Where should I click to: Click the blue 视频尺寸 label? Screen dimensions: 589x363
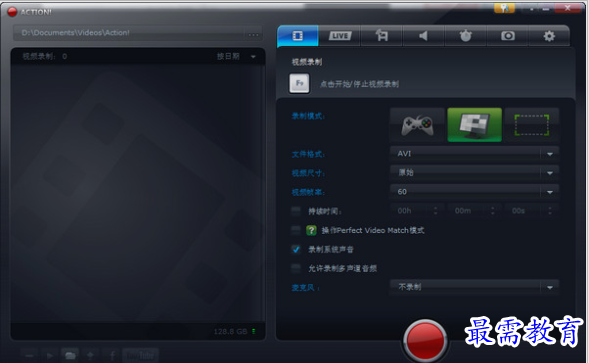308,173
